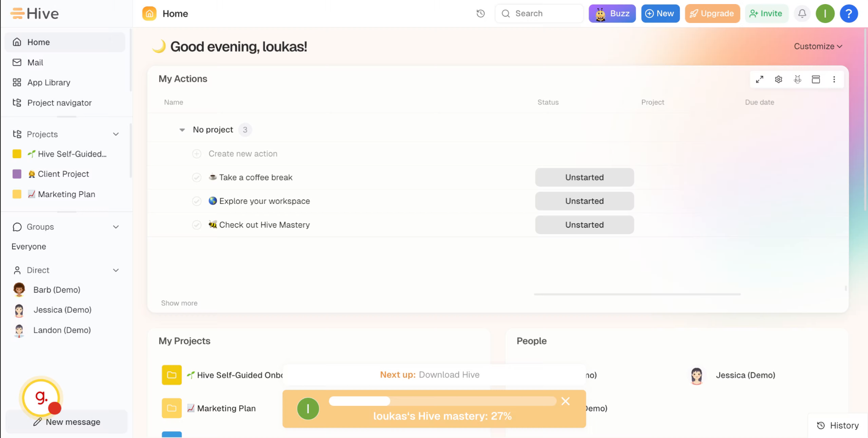This screenshot has width=868, height=438.
Task: Open My Actions settings gear
Action: point(778,80)
